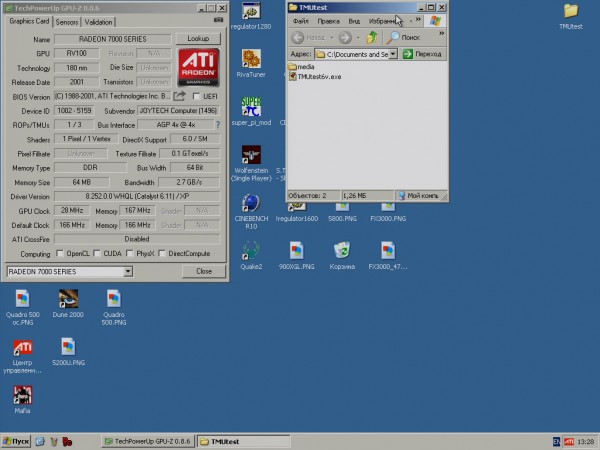Switch to the Sensors tab
Screen dimensions: 600x450
(x=67, y=21)
